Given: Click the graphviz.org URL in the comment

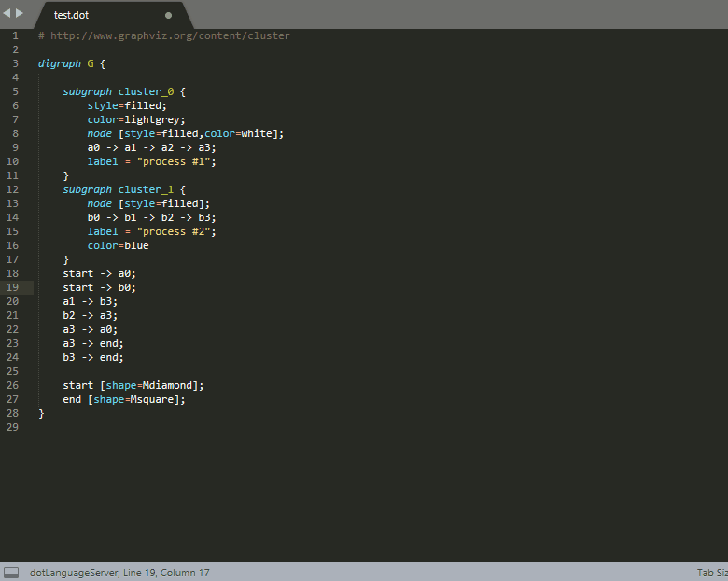Looking at the screenshot, I should pos(170,36).
